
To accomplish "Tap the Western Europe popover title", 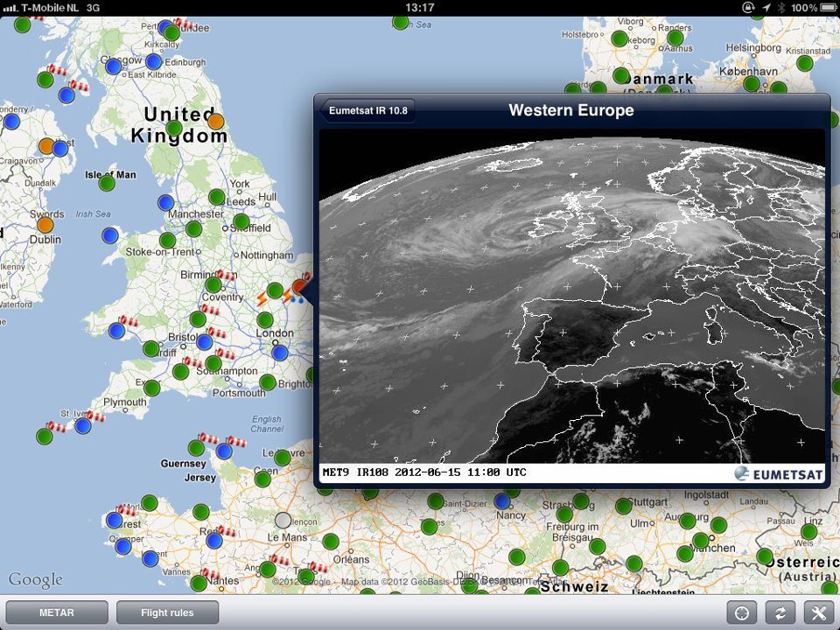I will pyautogui.click(x=571, y=110).
